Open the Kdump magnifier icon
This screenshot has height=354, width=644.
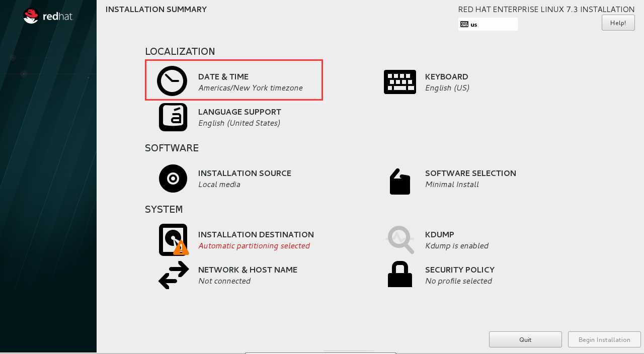point(400,240)
